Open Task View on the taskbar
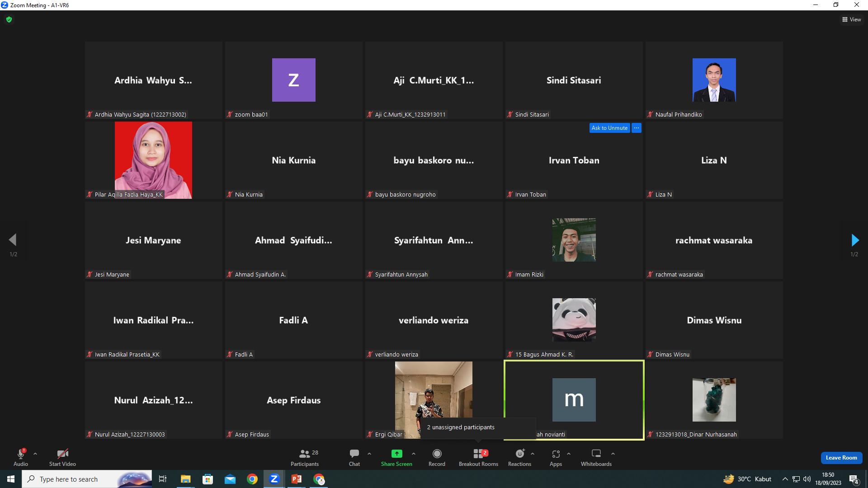 (163, 479)
